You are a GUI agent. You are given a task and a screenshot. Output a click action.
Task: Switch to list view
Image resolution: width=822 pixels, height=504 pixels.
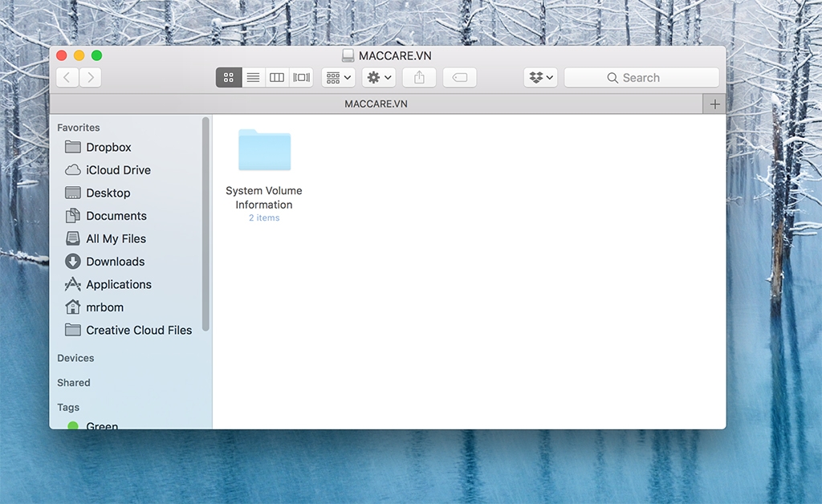click(x=253, y=78)
